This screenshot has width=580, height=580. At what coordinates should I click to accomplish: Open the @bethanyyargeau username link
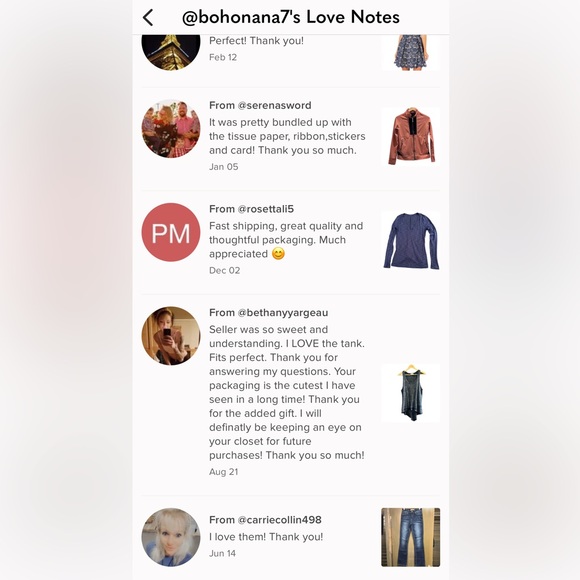[x=283, y=313]
